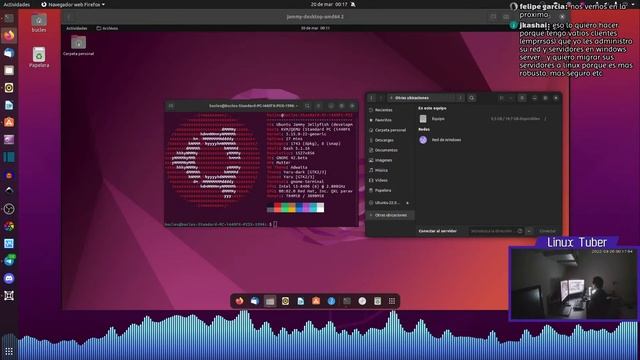Click the server address input field

tap(496, 231)
